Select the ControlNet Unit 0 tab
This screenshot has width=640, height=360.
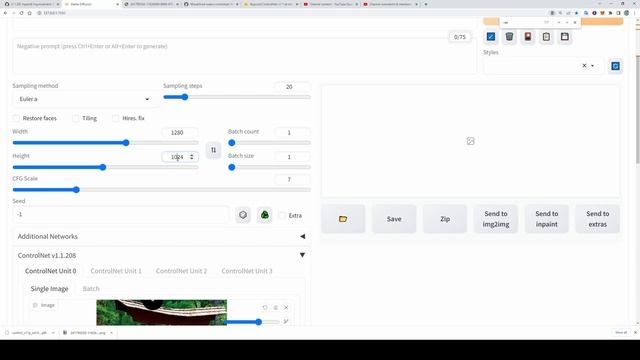point(51,271)
